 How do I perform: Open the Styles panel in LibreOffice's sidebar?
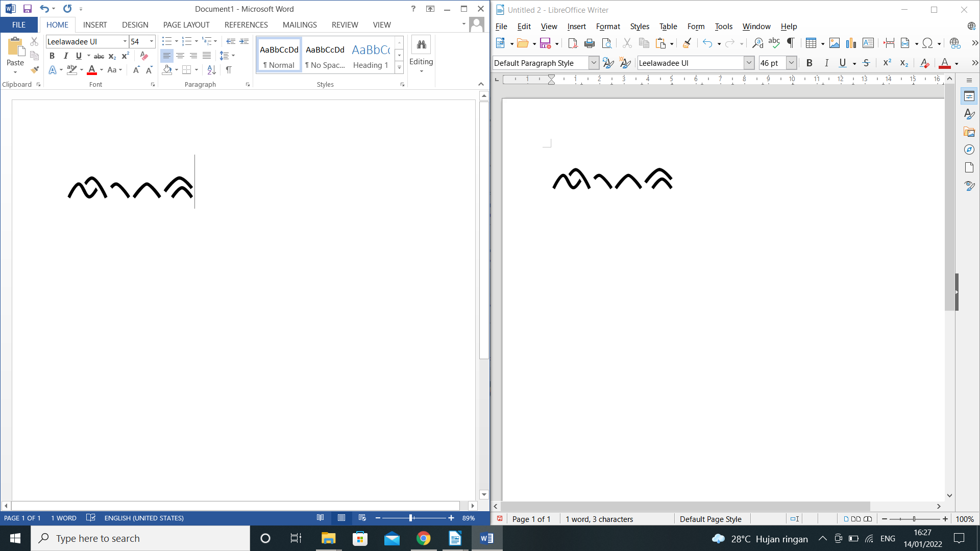969,114
